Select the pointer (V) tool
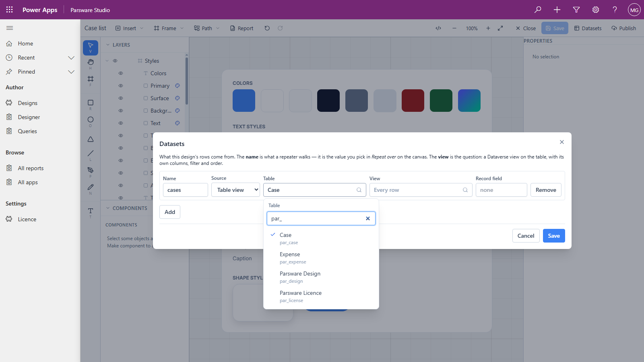Viewport: 644px width, 362px height. 91,47
